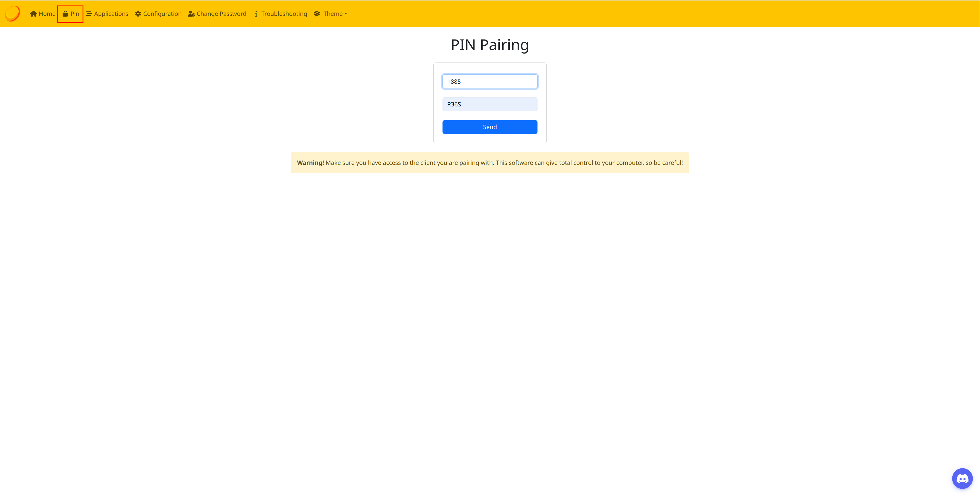This screenshot has width=980, height=496.
Task: Click the Pin unlock padlock icon
Action: [x=65, y=14]
